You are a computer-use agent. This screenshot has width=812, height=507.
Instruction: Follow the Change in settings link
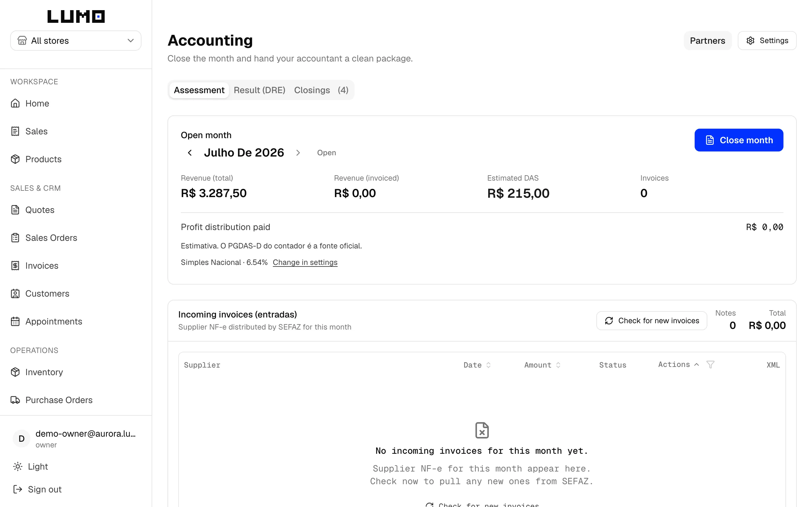pos(305,262)
